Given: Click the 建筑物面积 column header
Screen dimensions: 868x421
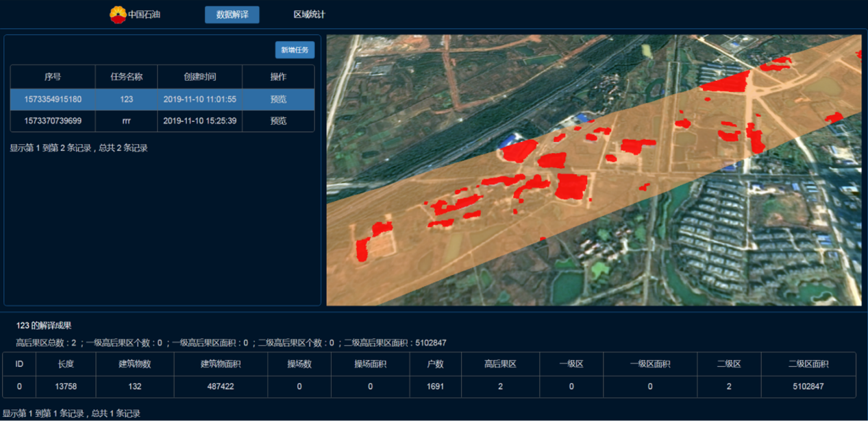Looking at the screenshot, I should pyautogui.click(x=220, y=364).
